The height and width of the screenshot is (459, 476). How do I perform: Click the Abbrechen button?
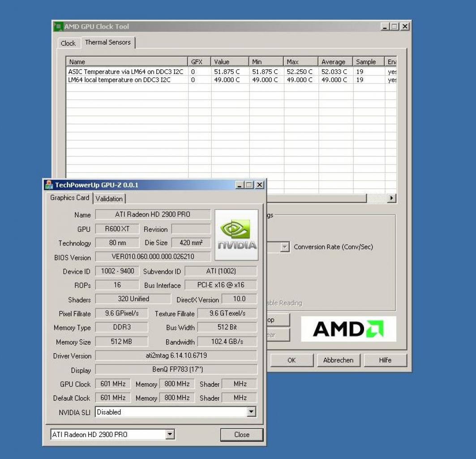339,360
